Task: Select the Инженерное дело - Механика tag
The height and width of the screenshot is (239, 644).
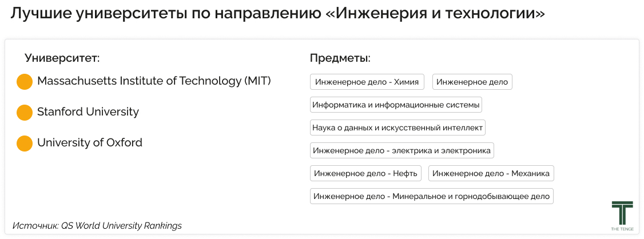Action: (x=491, y=173)
